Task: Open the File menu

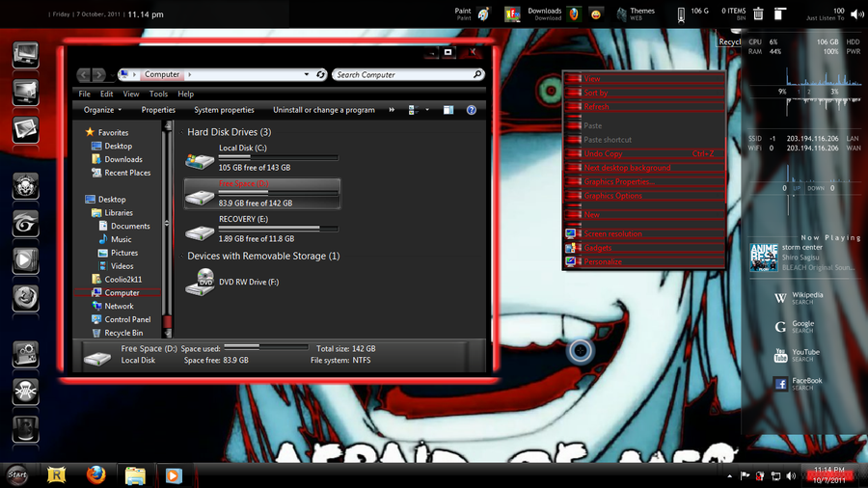Action: click(84, 95)
